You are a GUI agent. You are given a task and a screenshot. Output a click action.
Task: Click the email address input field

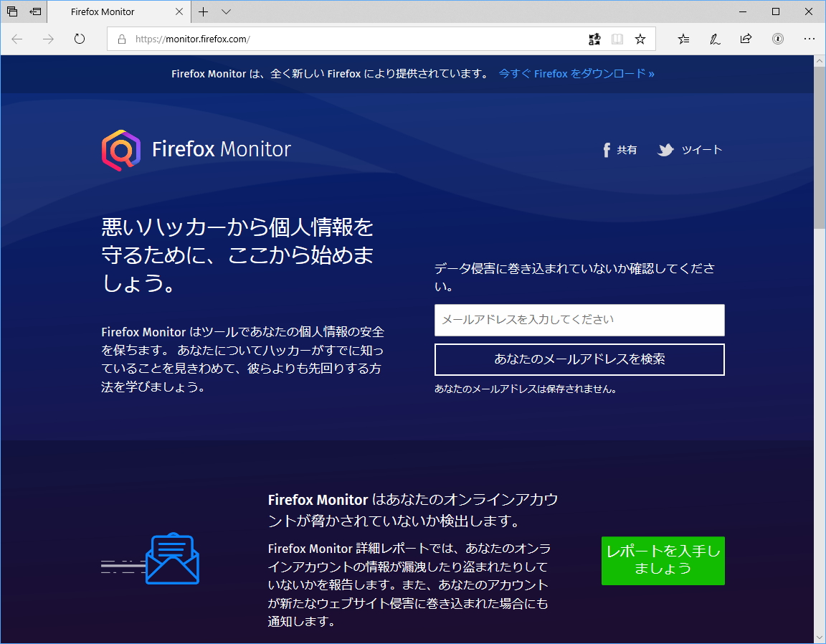pos(579,320)
